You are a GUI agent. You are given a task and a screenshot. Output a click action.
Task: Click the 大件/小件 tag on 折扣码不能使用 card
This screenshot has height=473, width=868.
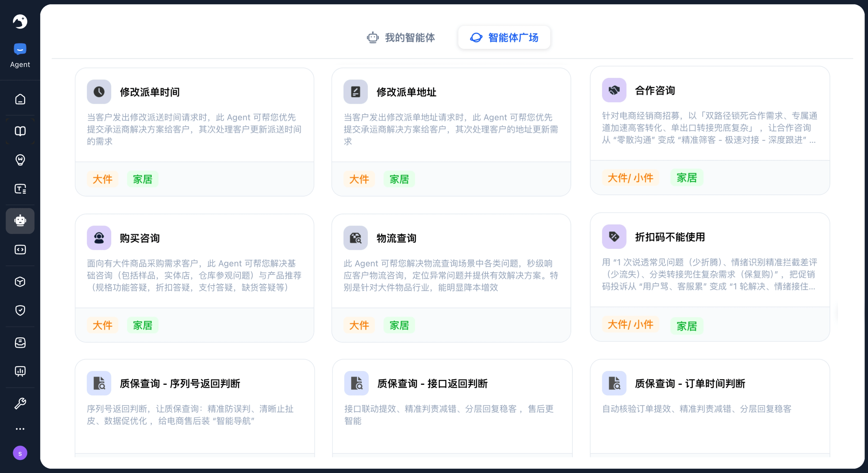tap(630, 324)
